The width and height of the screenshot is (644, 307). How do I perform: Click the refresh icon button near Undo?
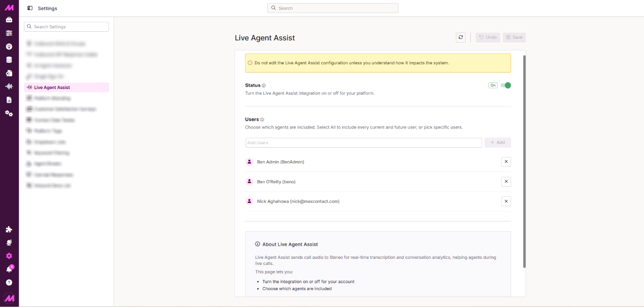[x=461, y=37]
